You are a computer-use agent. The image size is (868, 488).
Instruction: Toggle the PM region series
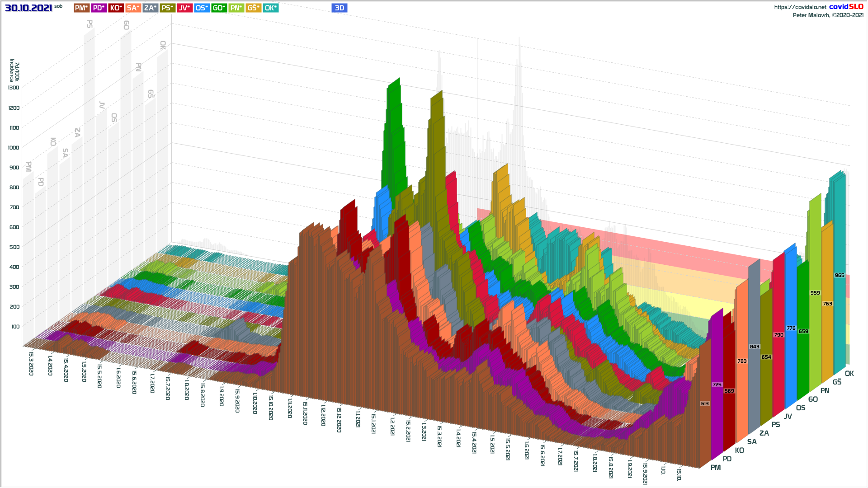click(81, 8)
